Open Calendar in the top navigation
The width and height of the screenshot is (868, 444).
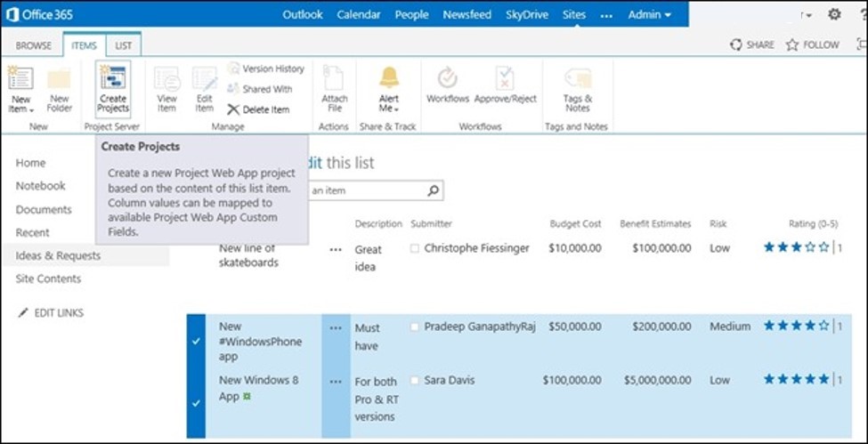click(x=359, y=15)
